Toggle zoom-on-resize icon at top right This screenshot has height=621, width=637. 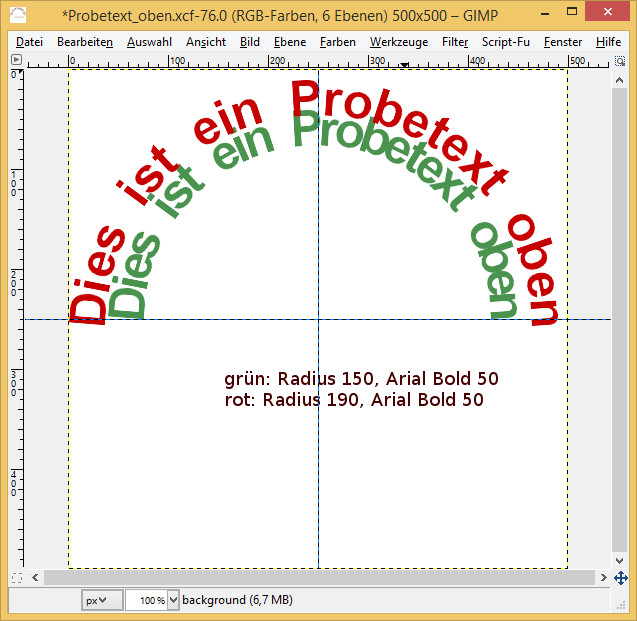tap(620, 61)
